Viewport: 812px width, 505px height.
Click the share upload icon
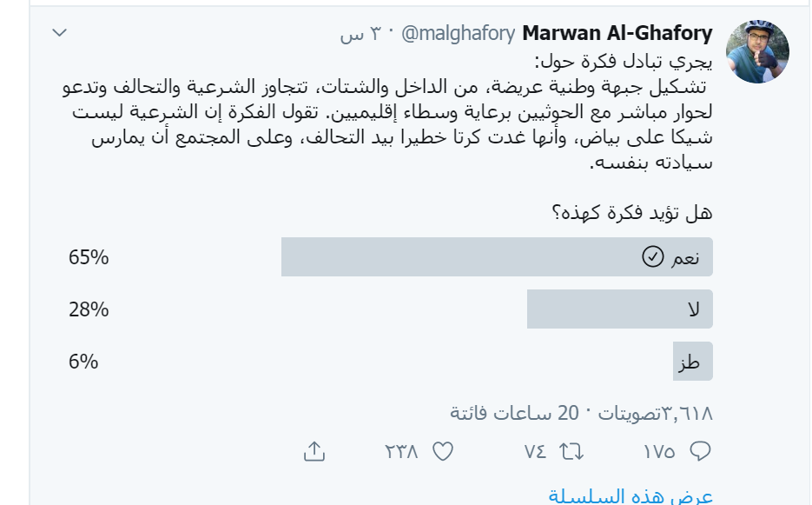tap(314, 451)
